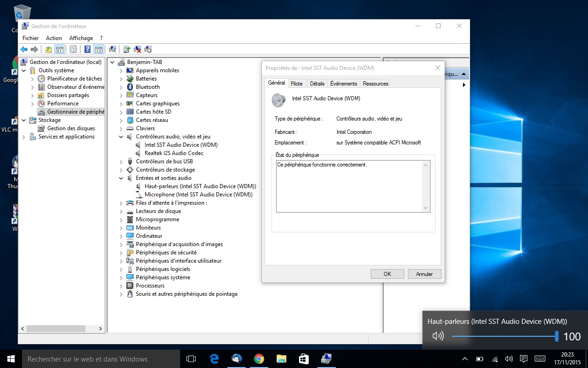Open Google Chrome from the taskbar
The width and height of the screenshot is (588, 368).
pos(259,359)
